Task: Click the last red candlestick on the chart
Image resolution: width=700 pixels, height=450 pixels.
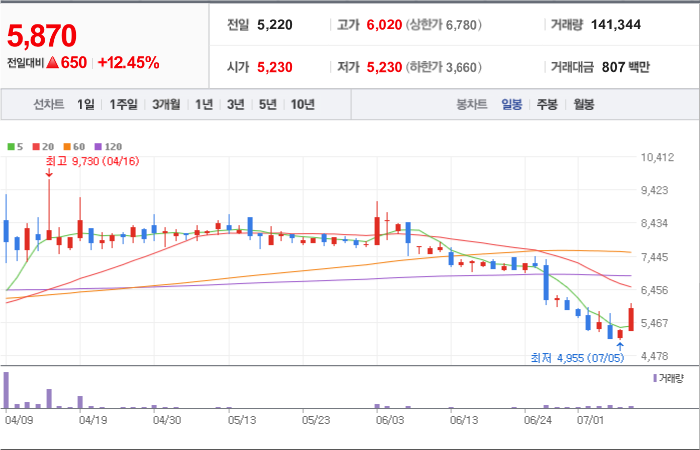Action: (631, 319)
